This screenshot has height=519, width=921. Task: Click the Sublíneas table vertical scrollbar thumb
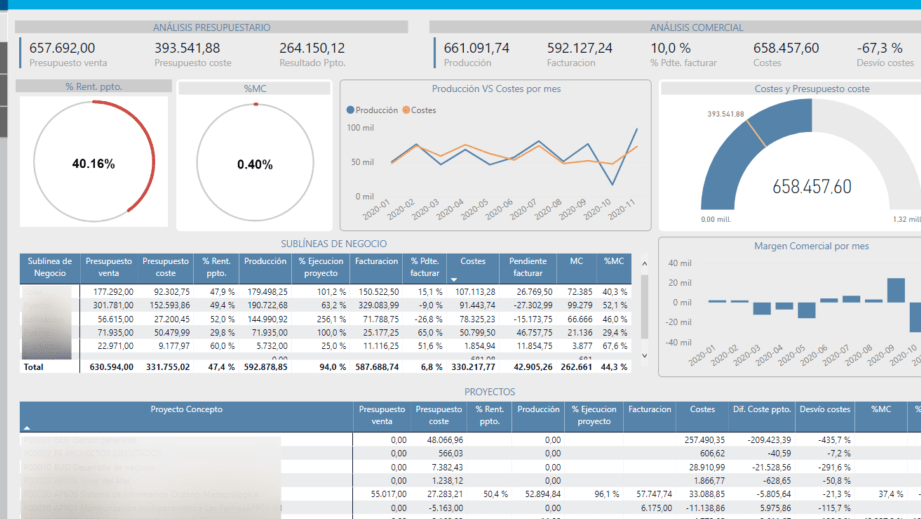[644, 306]
